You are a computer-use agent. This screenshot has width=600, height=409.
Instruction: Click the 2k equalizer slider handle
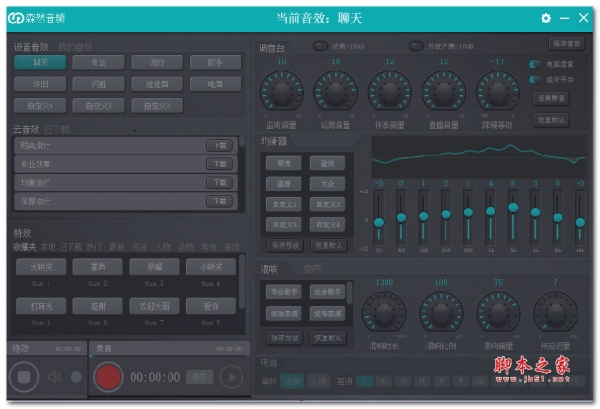tap(513, 207)
